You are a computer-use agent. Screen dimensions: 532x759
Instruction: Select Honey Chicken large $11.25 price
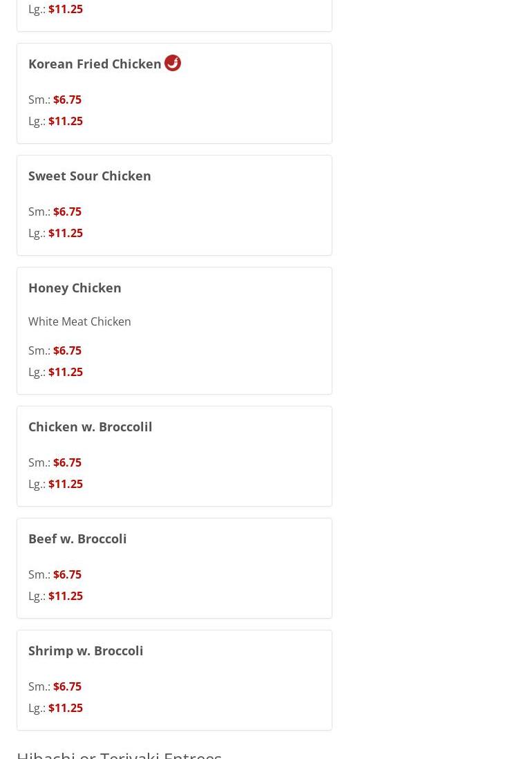[66, 372]
